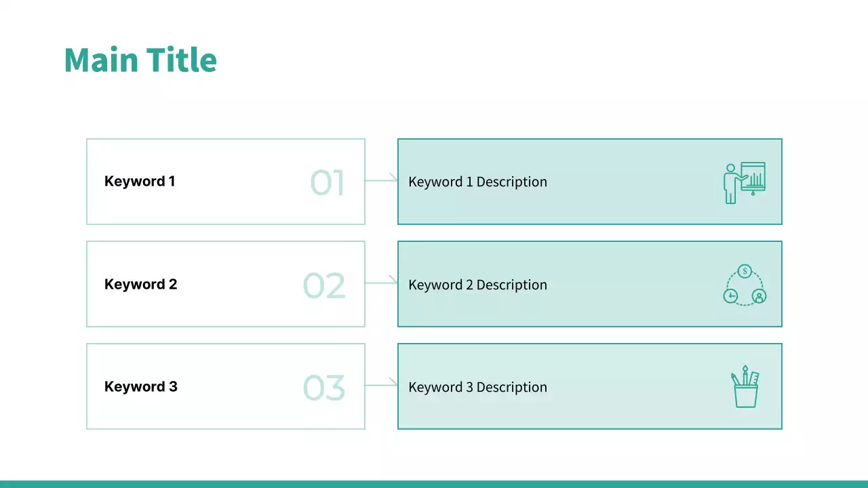
Task: Click the Keyword 2 Description text
Action: 477,285
